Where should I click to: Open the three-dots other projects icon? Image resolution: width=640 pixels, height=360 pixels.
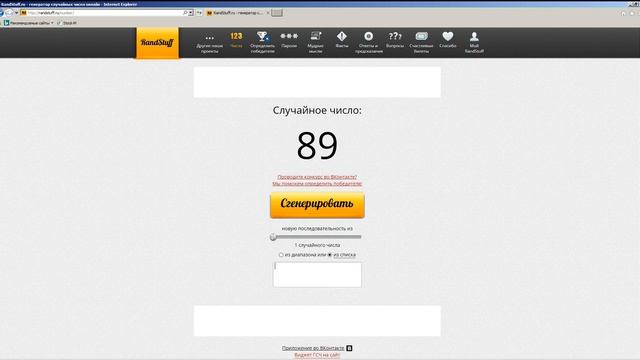tap(209, 38)
